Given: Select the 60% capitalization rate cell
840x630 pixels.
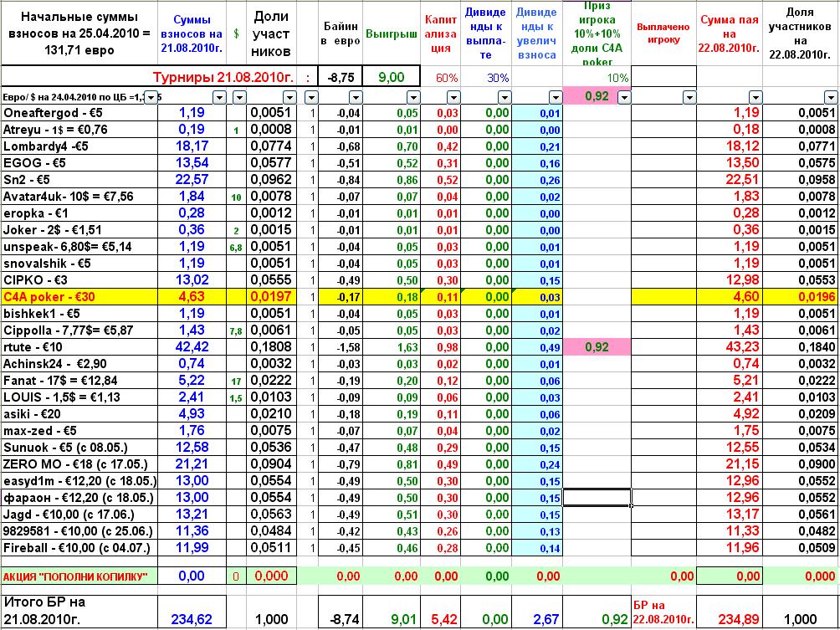Looking at the screenshot, I should click(441, 78).
